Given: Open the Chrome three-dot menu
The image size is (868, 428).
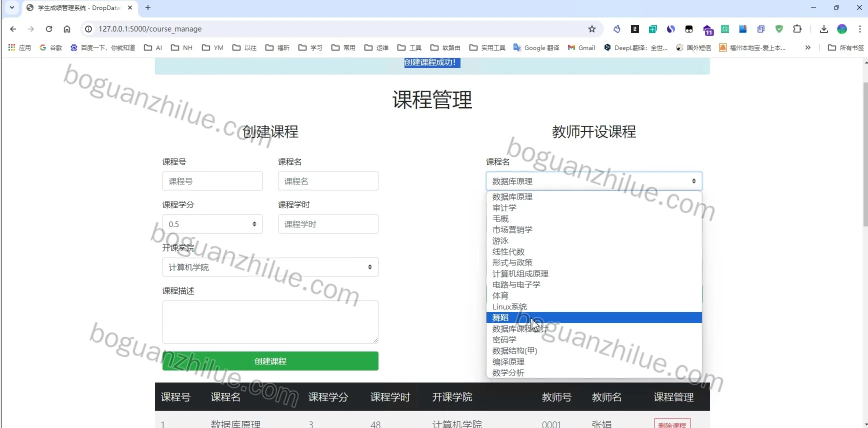Looking at the screenshot, I should [860, 29].
